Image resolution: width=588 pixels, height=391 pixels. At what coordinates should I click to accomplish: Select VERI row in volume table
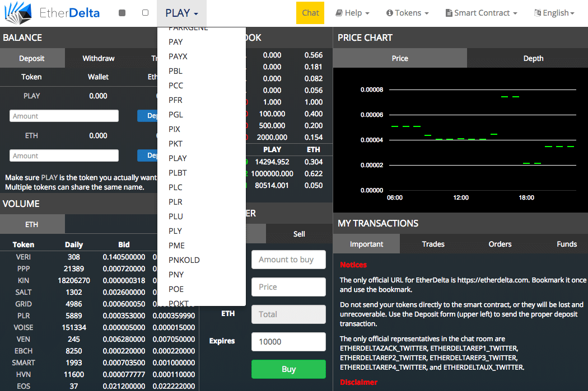pyautogui.click(x=99, y=257)
